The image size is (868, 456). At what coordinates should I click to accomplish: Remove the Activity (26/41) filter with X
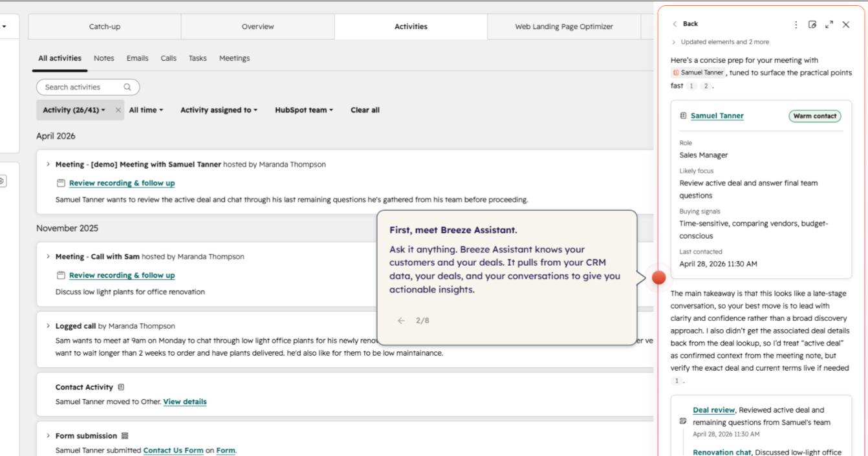pos(118,110)
